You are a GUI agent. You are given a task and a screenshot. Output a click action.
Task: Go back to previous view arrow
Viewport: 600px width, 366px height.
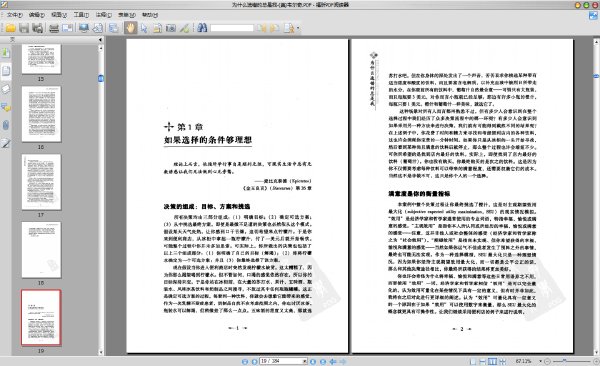click(333, 361)
